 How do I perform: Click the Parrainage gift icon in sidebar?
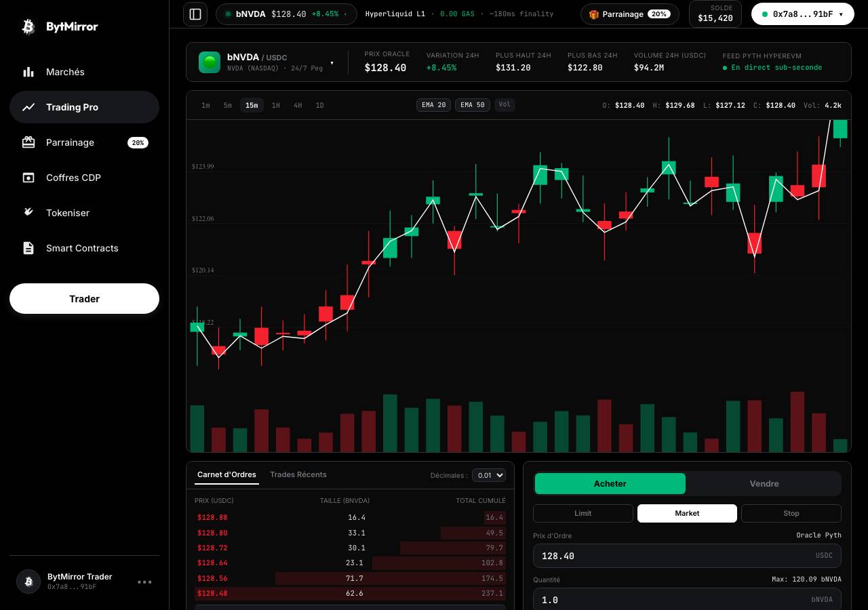click(x=28, y=142)
